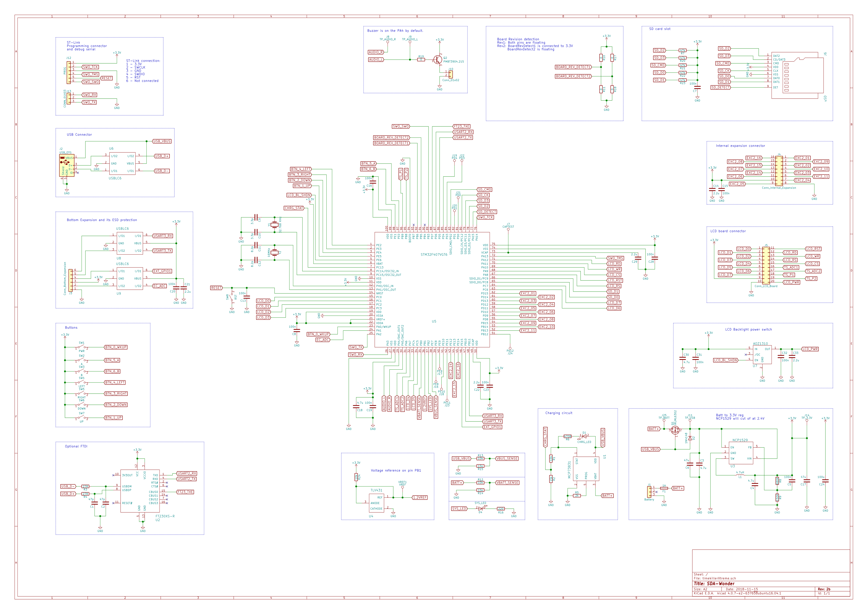Click the CAPTEST test point J7
This screenshot has width=868, height=614.
point(508,229)
